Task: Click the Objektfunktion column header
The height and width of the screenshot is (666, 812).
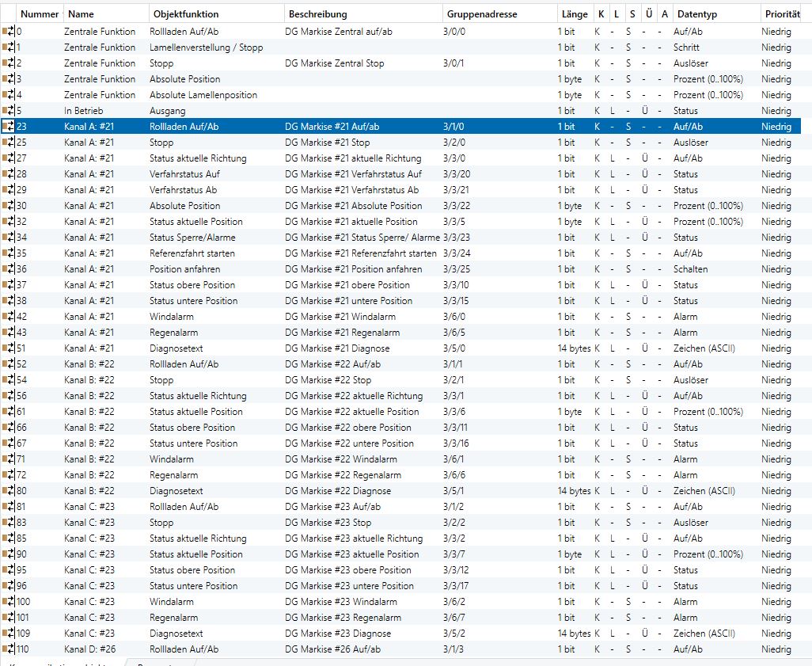Action: [186, 14]
